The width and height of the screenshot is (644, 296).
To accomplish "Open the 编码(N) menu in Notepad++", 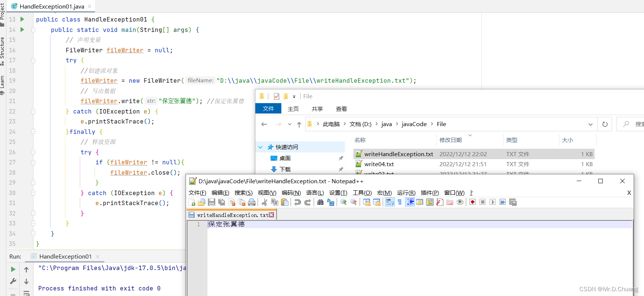I will point(291,193).
